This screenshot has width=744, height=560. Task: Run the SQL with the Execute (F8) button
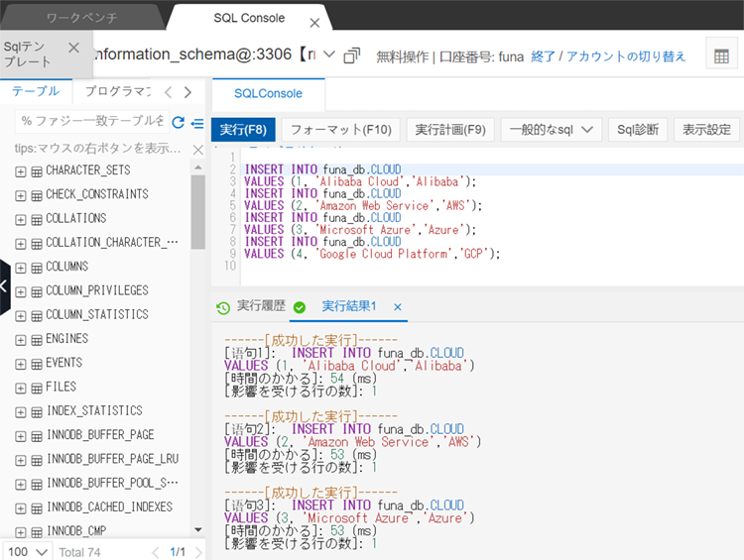(x=242, y=130)
